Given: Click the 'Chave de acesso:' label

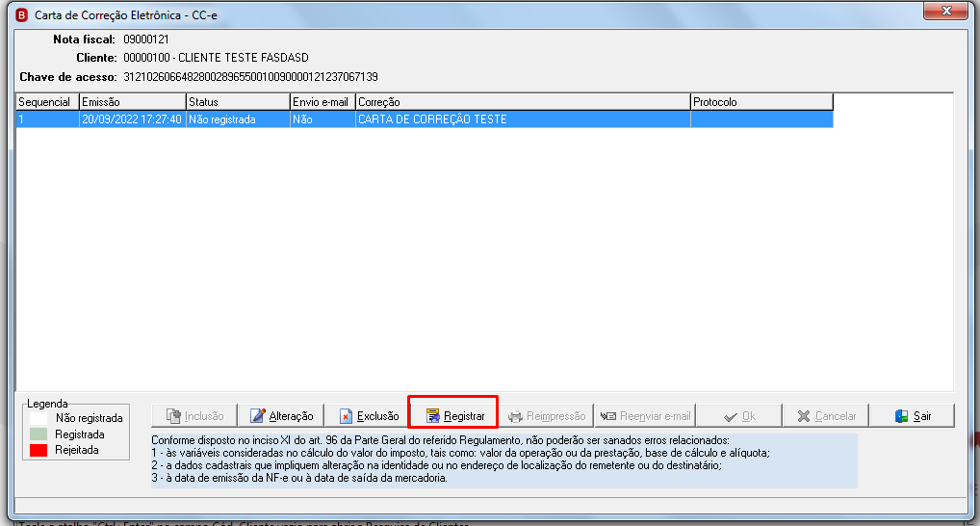Looking at the screenshot, I should click(x=68, y=77).
